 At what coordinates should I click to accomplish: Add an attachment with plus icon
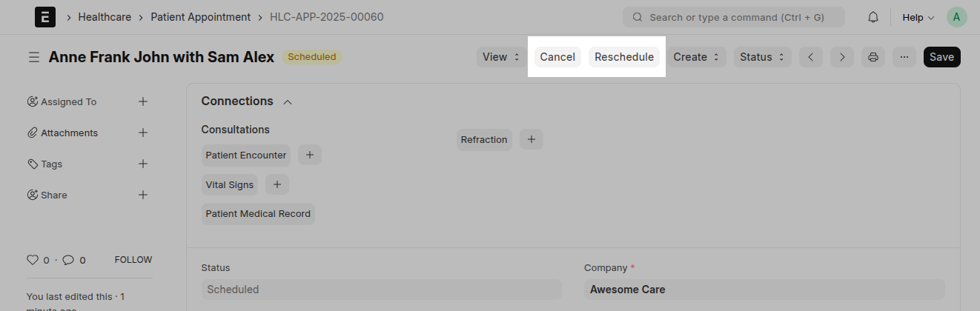(143, 133)
